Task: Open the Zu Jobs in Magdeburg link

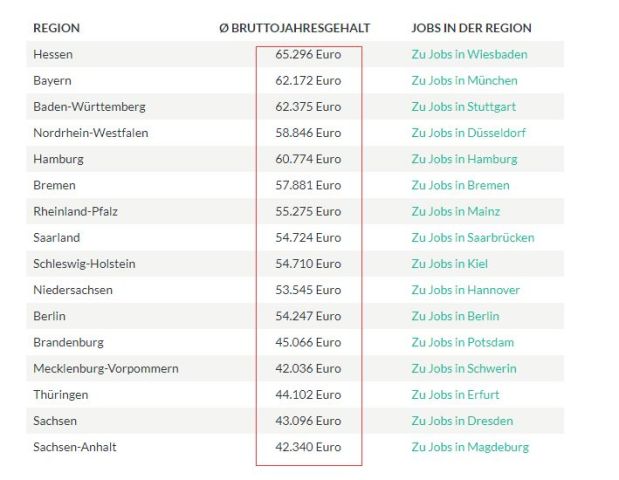Action: click(469, 447)
